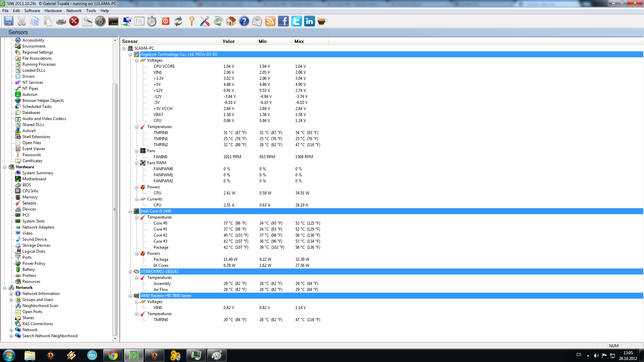Open the wrench and screwdriver tools icon

[205, 21]
